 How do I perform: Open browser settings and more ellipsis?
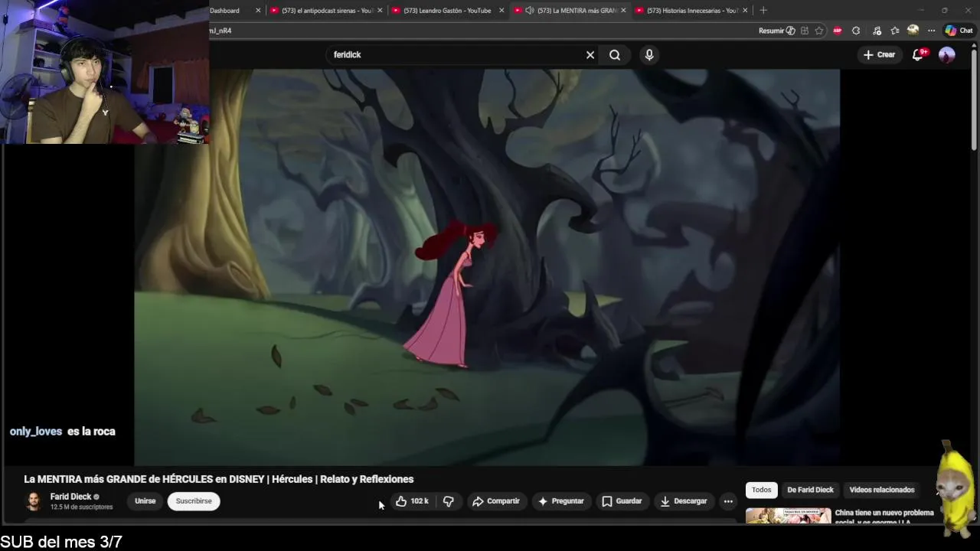931,31
